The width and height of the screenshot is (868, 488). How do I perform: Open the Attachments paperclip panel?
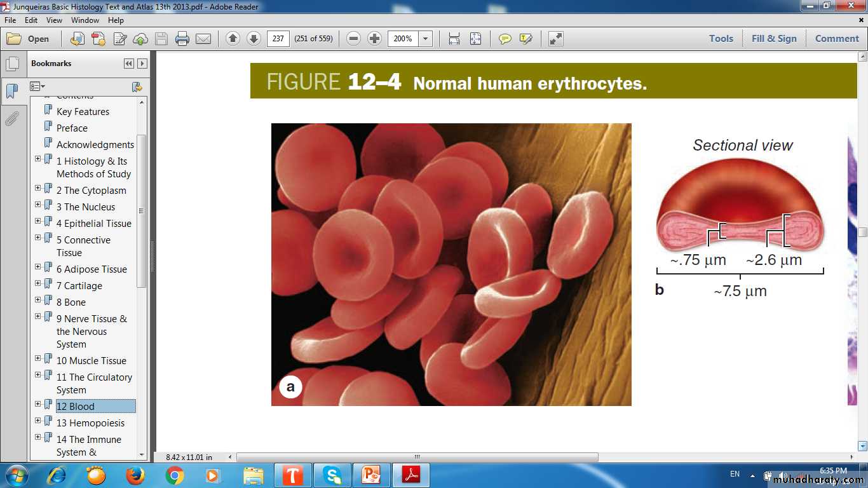click(x=12, y=118)
